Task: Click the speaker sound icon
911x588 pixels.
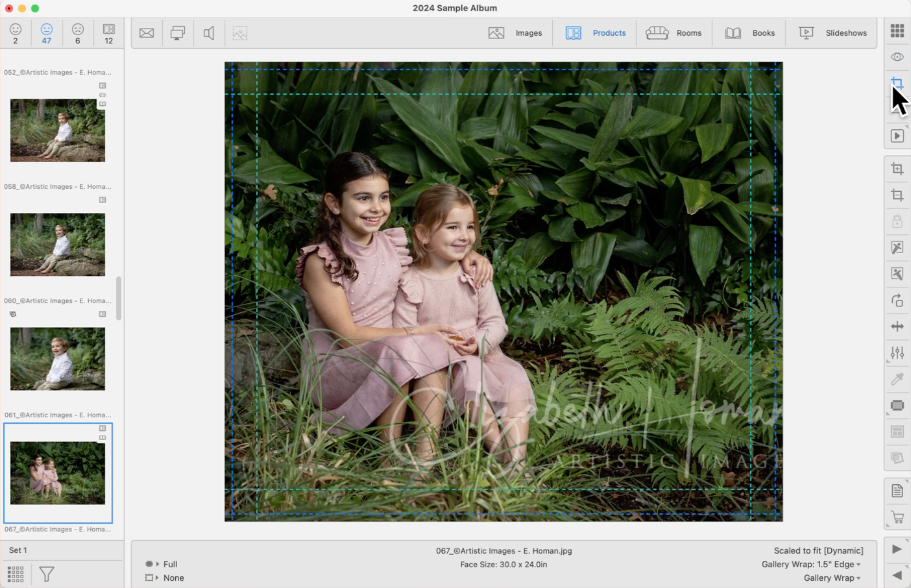Action: (209, 33)
